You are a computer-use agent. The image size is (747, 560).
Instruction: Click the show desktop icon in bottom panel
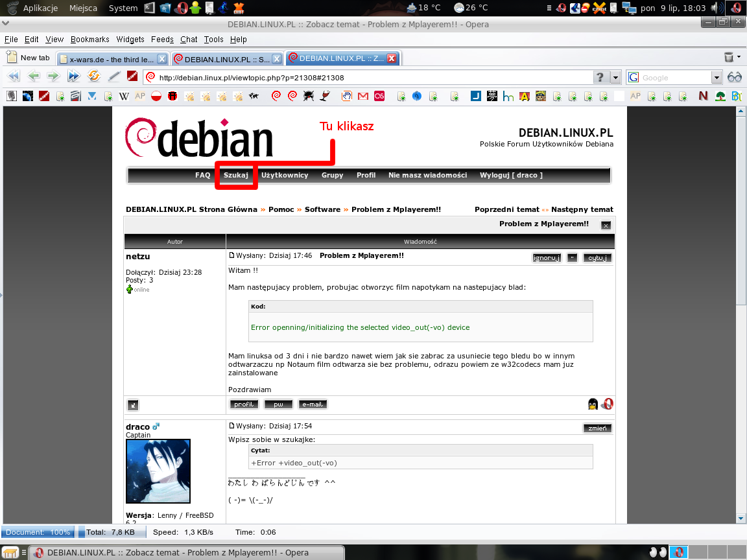click(10, 552)
